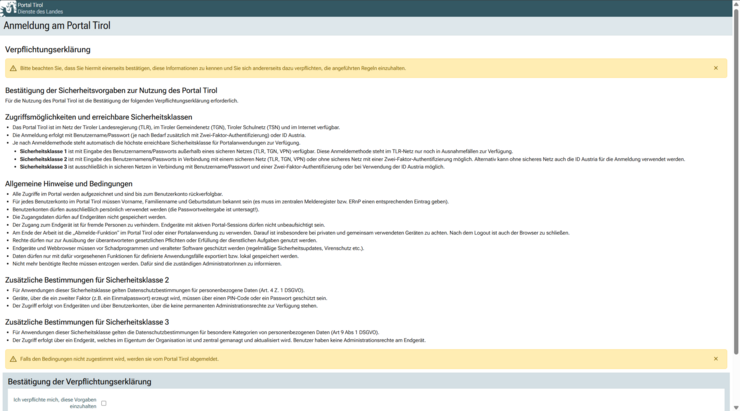
Task: Click the 'Anmeldung am Portal Tirol' heading
Action: point(57,26)
